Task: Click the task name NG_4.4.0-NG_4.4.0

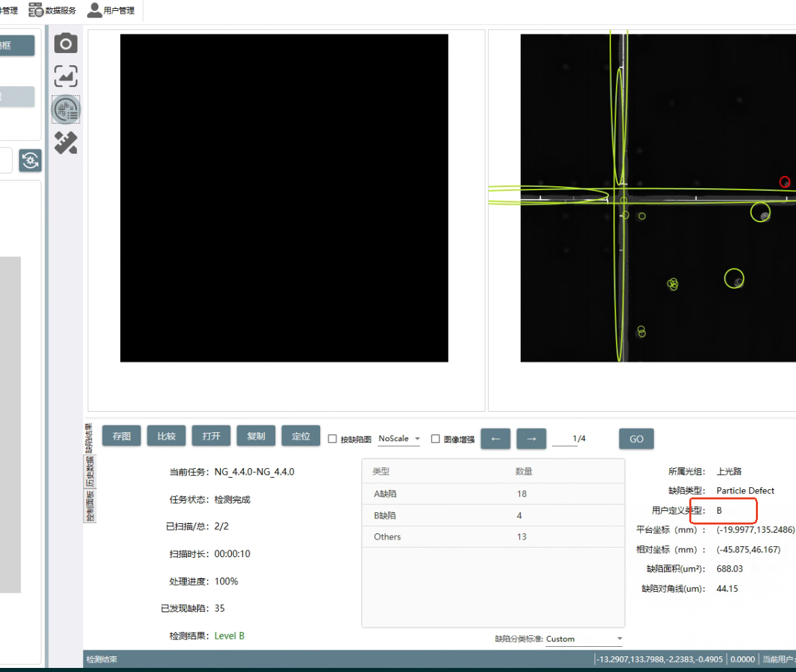Action: point(254,472)
